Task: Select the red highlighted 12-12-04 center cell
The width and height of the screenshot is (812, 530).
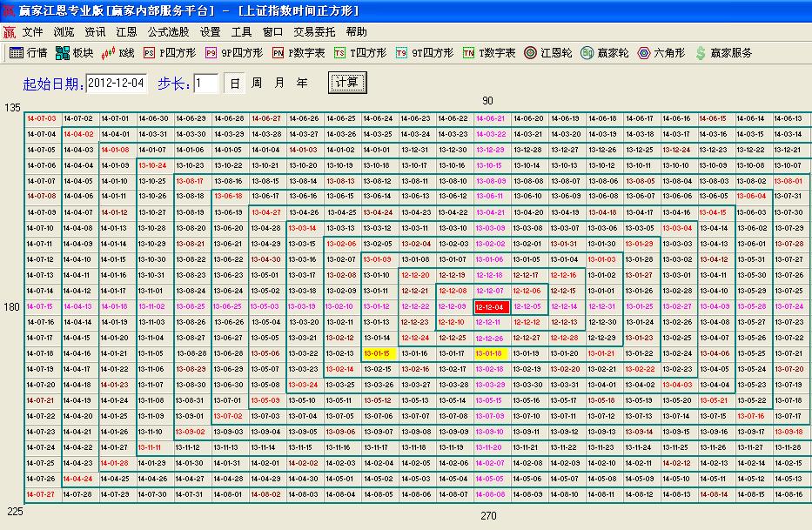Action: [x=492, y=306]
